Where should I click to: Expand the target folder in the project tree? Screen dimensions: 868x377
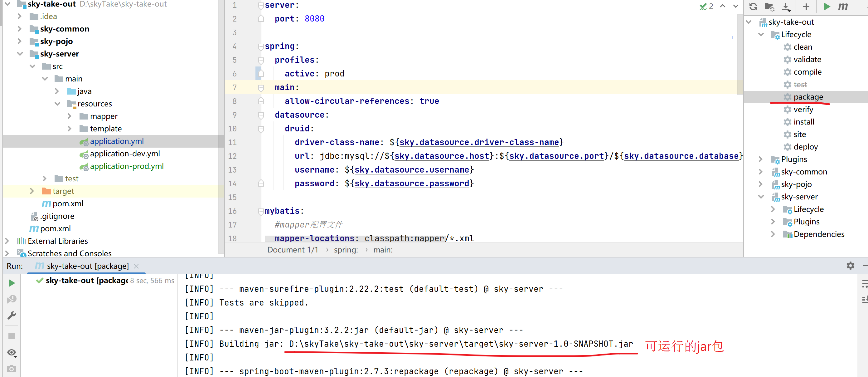32,191
